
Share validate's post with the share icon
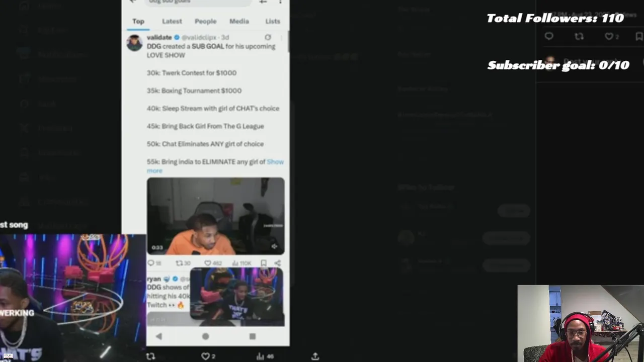click(277, 263)
